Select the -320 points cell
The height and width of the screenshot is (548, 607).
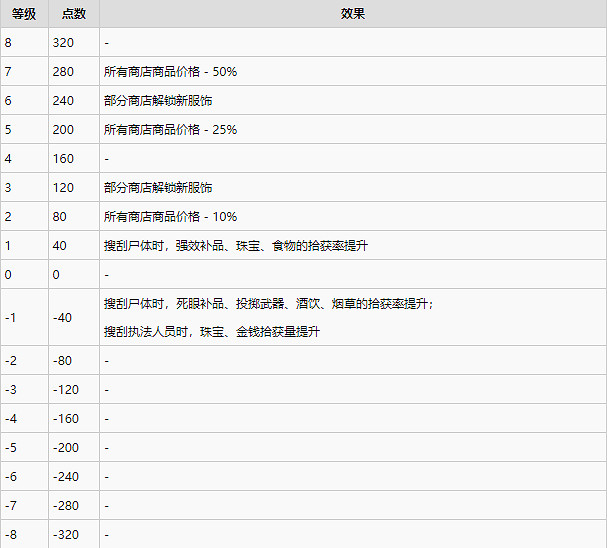pos(65,535)
